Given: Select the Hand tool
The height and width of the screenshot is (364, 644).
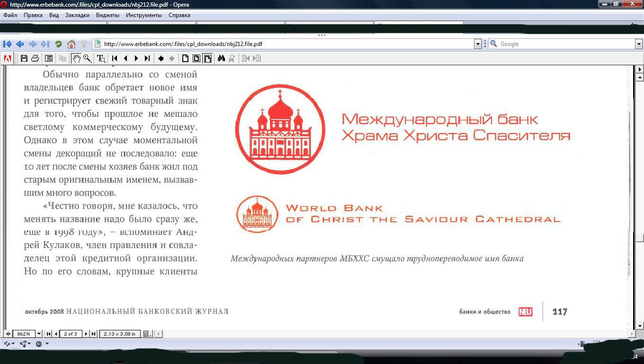Looking at the screenshot, I should point(76,58).
